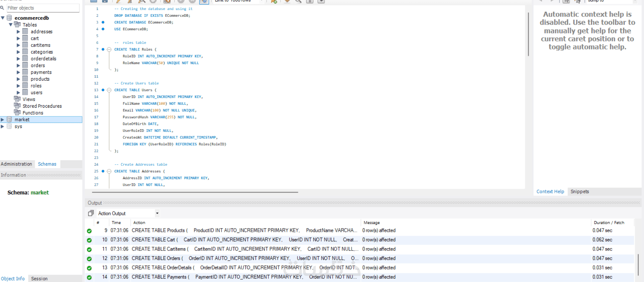Click the Filter objects search field
This screenshot has width=644, height=282.
43,8
